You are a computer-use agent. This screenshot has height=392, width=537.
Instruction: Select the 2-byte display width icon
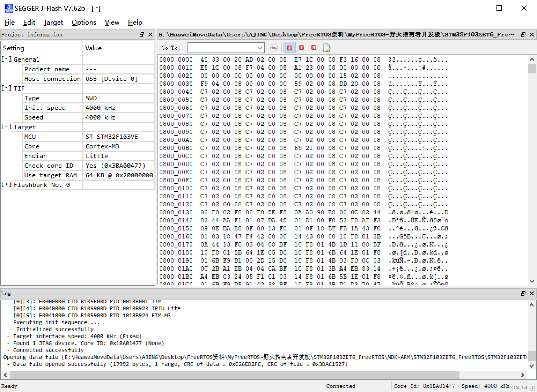pos(301,47)
